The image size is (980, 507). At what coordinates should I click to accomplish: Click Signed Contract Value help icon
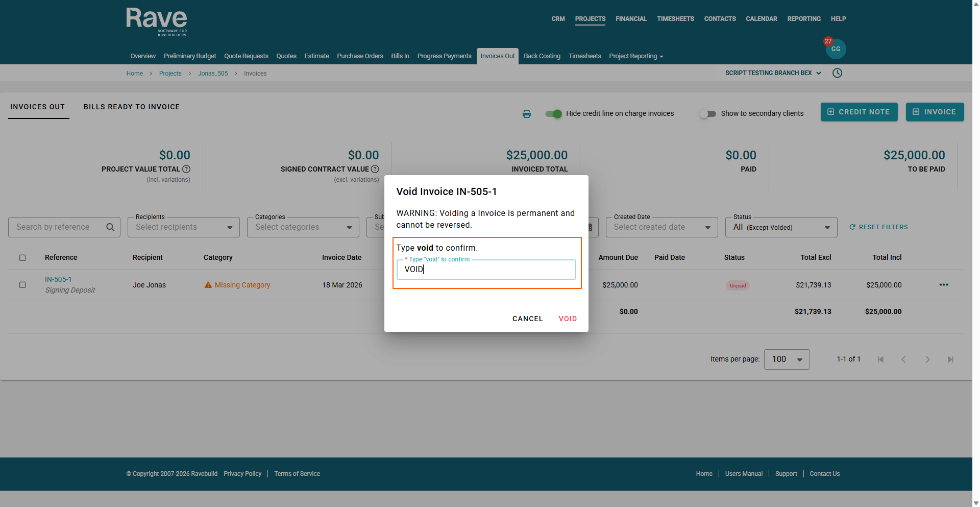(x=375, y=169)
